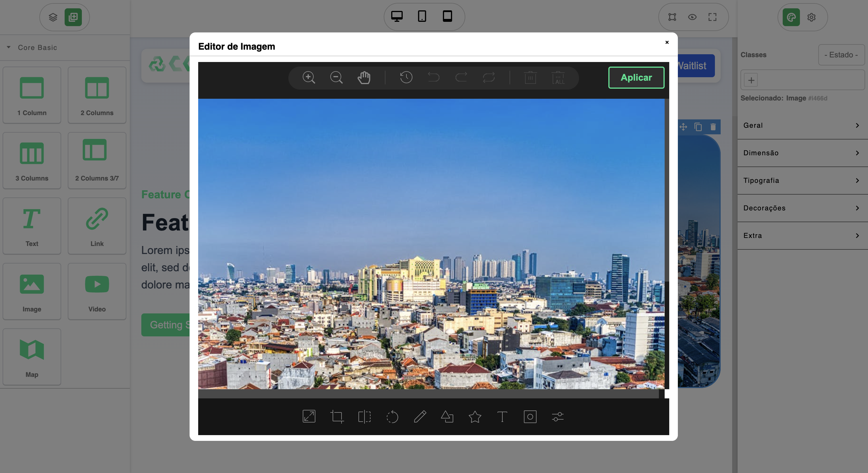
Task: Click the move handle on selected image
Action: [683, 127]
